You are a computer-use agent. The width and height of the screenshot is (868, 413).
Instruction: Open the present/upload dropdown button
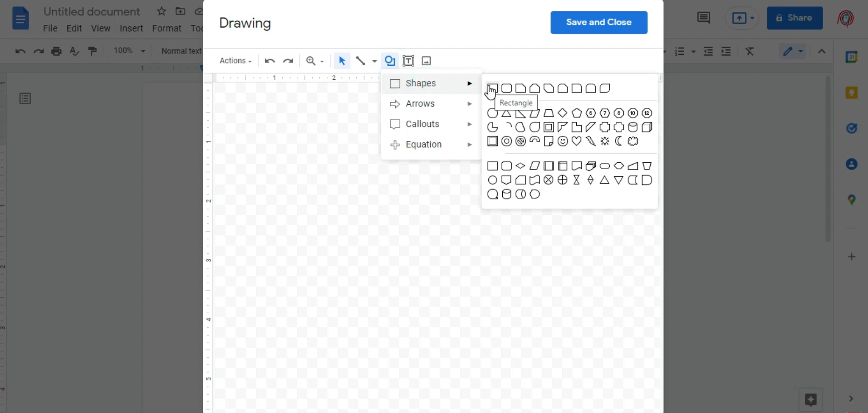[742, 18]
